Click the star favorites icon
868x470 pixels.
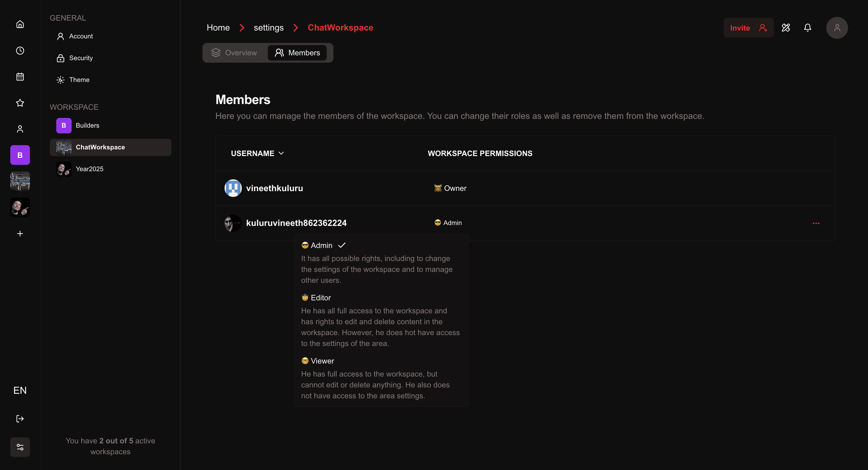[x=20, y=103]
